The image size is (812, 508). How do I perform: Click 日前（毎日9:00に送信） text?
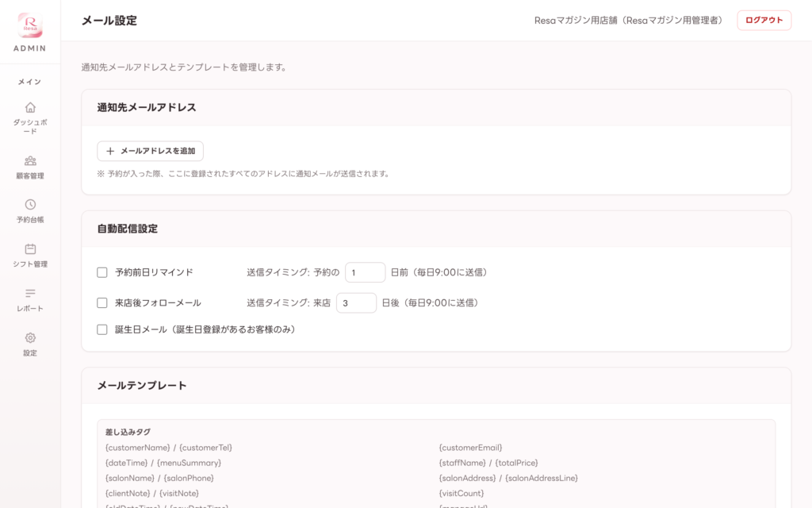pyautogui.click(x=439, y=273)
